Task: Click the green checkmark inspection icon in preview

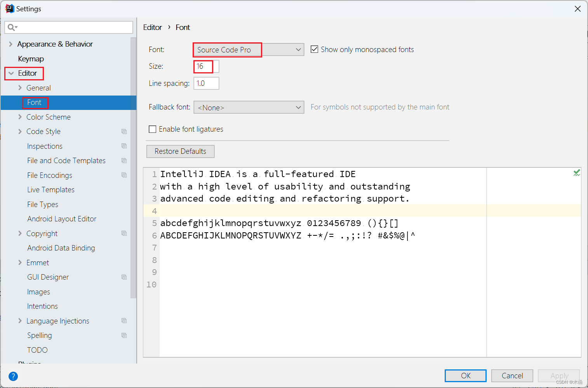Action: pyautogui.click(x=577, y=173)
